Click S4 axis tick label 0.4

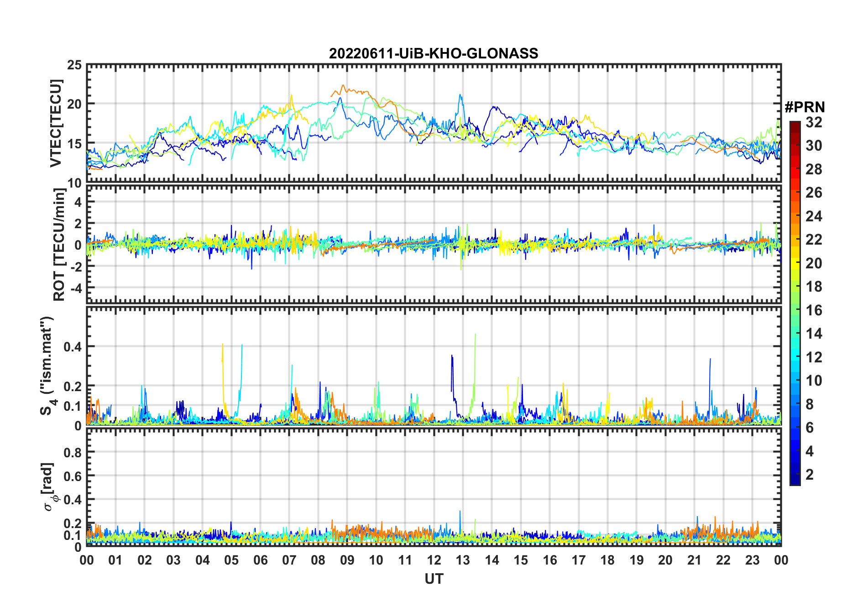(73, 346)
